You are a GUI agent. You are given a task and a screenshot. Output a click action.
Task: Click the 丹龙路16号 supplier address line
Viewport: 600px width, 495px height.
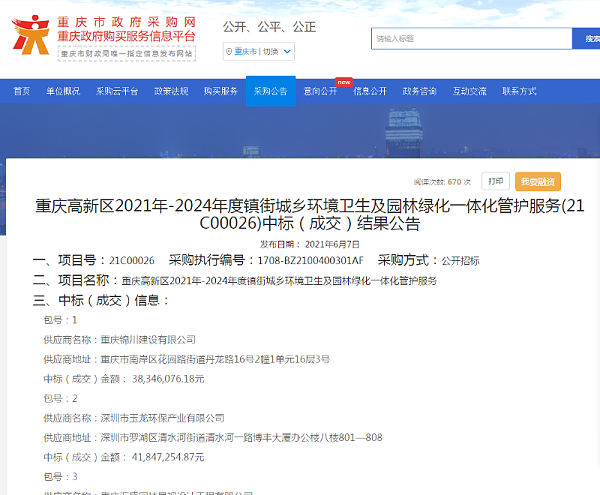click(187, 359)
